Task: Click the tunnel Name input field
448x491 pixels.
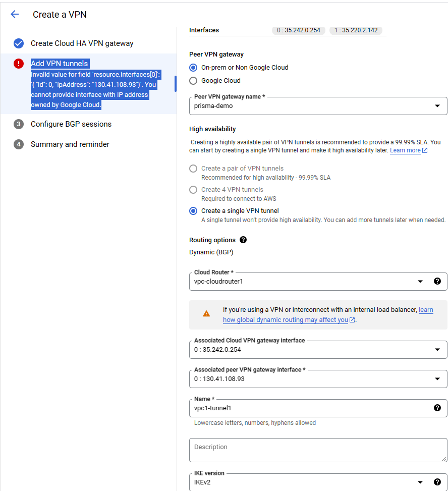Action: tap(308, 408)
